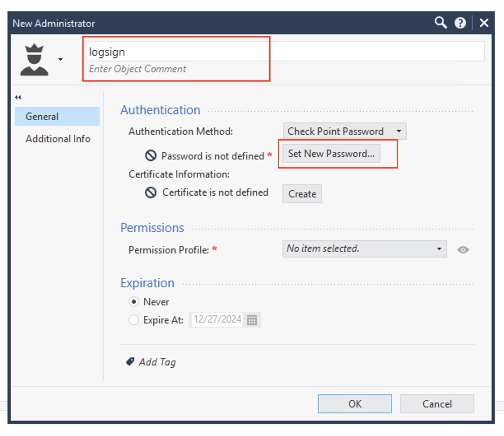Click the Create certificate button
The image size is (504, 436).
coord(302,194)
